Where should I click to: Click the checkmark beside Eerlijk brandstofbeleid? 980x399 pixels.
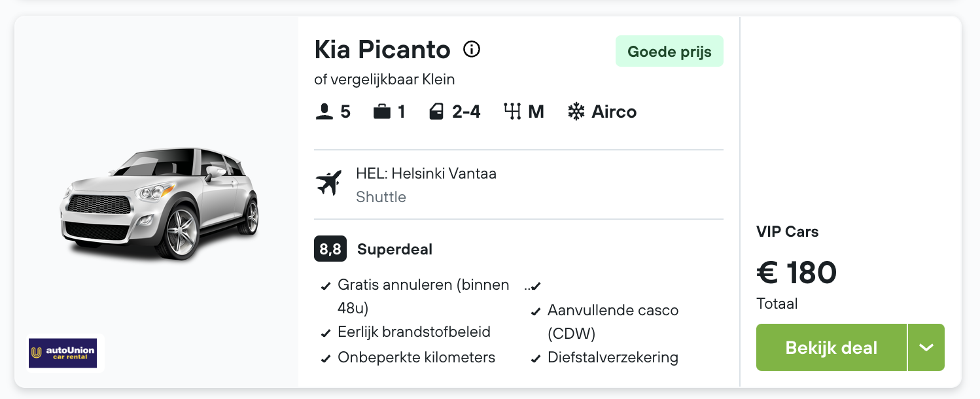tap(325, 334)
